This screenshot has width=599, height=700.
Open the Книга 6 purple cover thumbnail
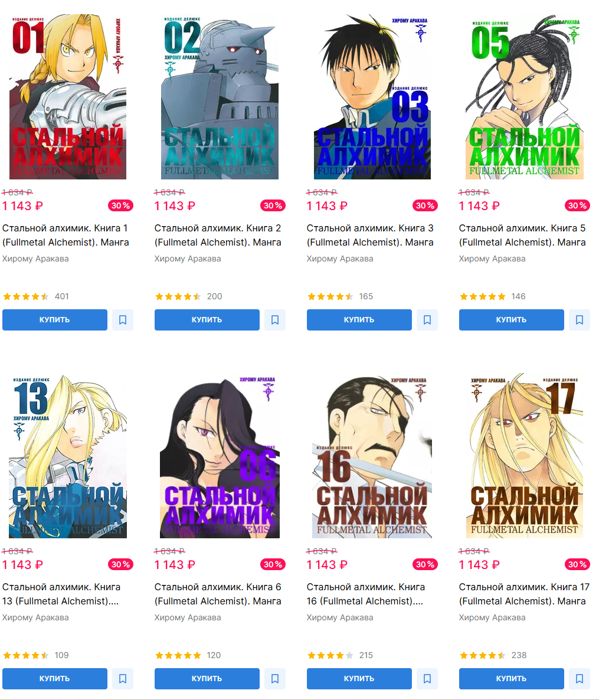(220, 456)
